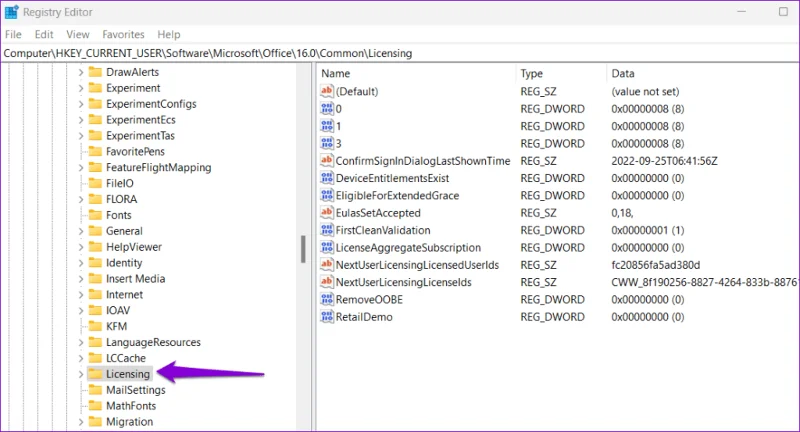This screenshot has height=432, width=800.
Task: Click the EligibleForExtendedGrace DWORD icon
Action: coord(327,195)
